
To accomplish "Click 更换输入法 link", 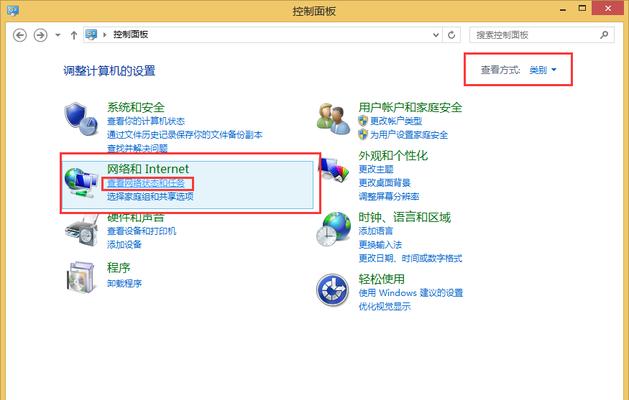I will (380, 245).
